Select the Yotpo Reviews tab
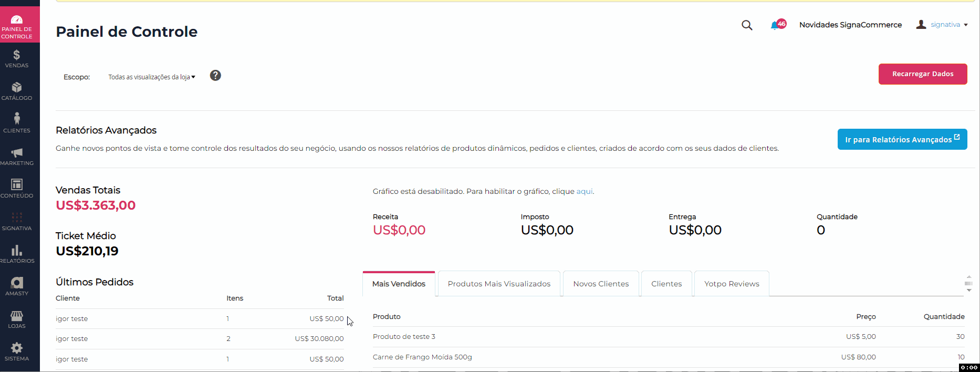 (732, 284)
